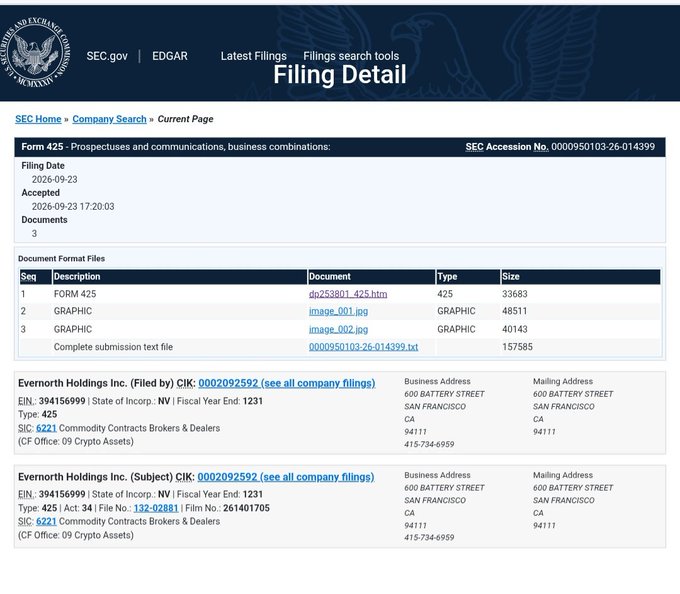
Task: Click the Document Format Files heading
Action: [x=62, y=259]
